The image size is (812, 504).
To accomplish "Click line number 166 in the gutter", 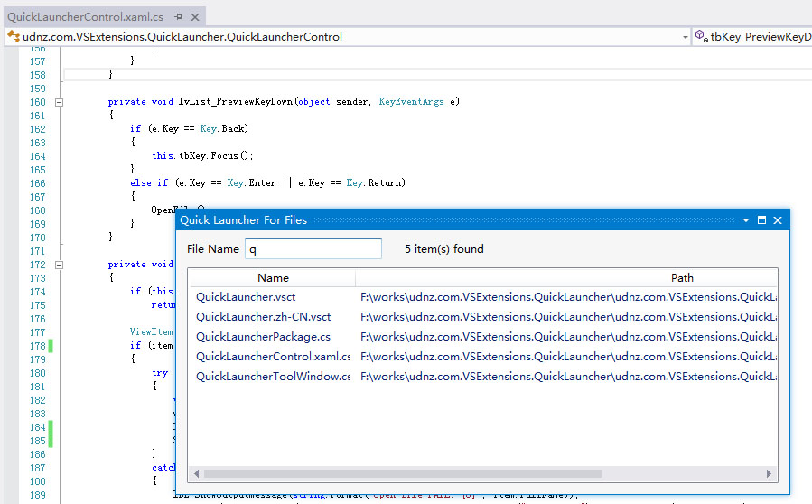I will click(37, 183).
